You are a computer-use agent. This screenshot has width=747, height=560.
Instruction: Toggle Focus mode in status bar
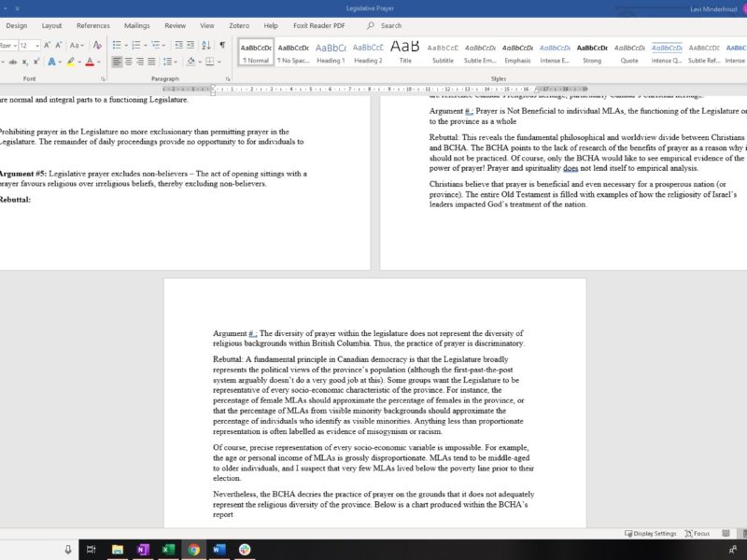[x=697, y=534]
